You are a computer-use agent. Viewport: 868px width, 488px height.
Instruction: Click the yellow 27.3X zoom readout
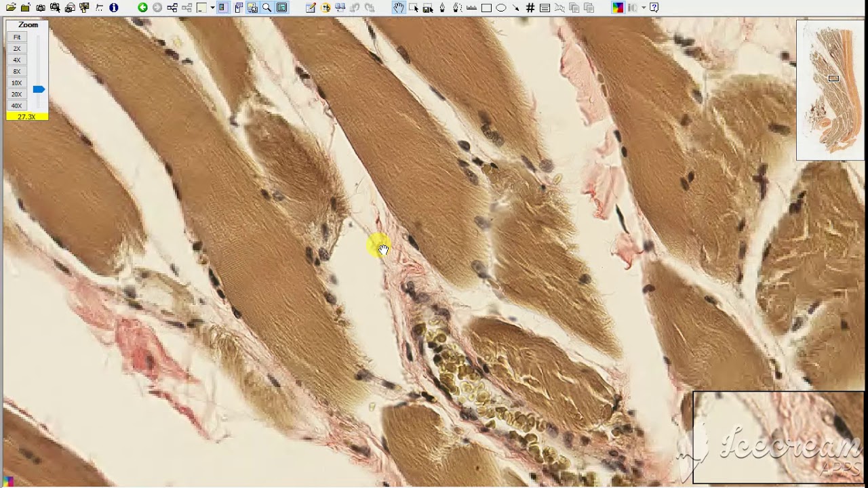pos(27,117)
